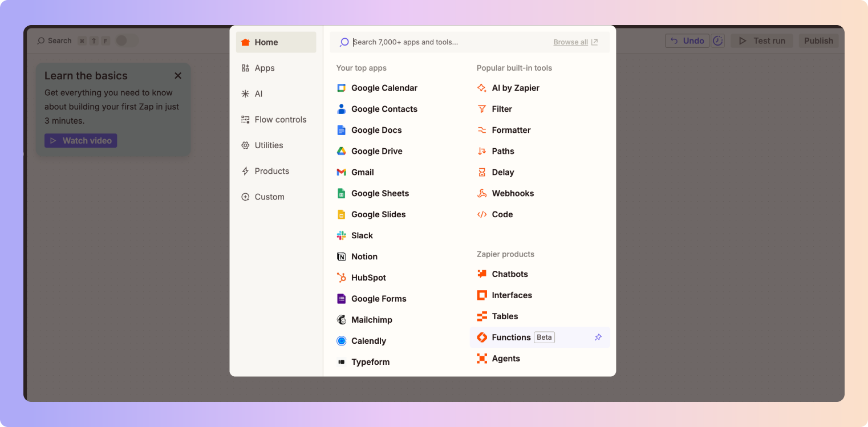Click the Google Drive triangle icon

(x=342, y=151)
